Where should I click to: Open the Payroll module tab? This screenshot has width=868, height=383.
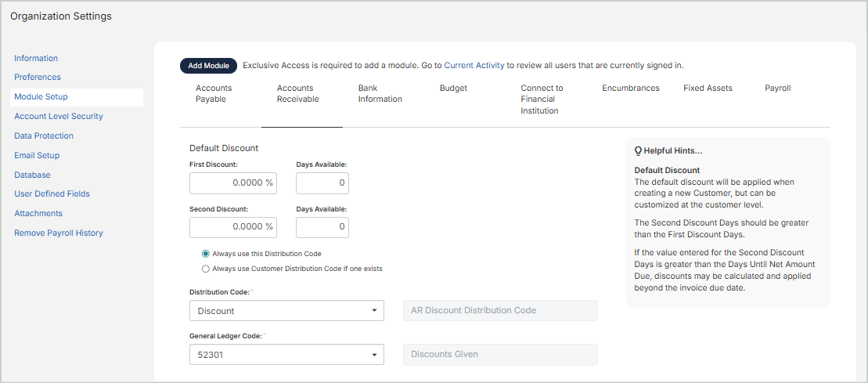point(777,89)
